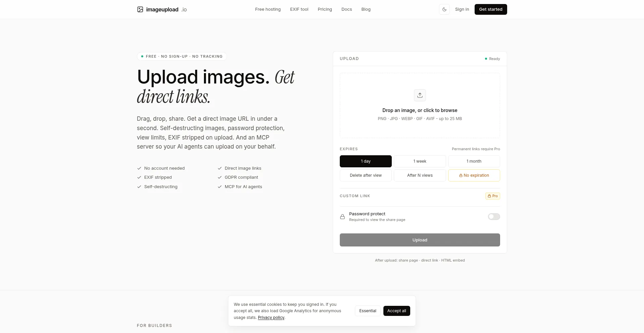Image resolution: width=644 pixels, height=333 pixels.
Task: Click the Get started button
Action: click(x=491, y=9)
